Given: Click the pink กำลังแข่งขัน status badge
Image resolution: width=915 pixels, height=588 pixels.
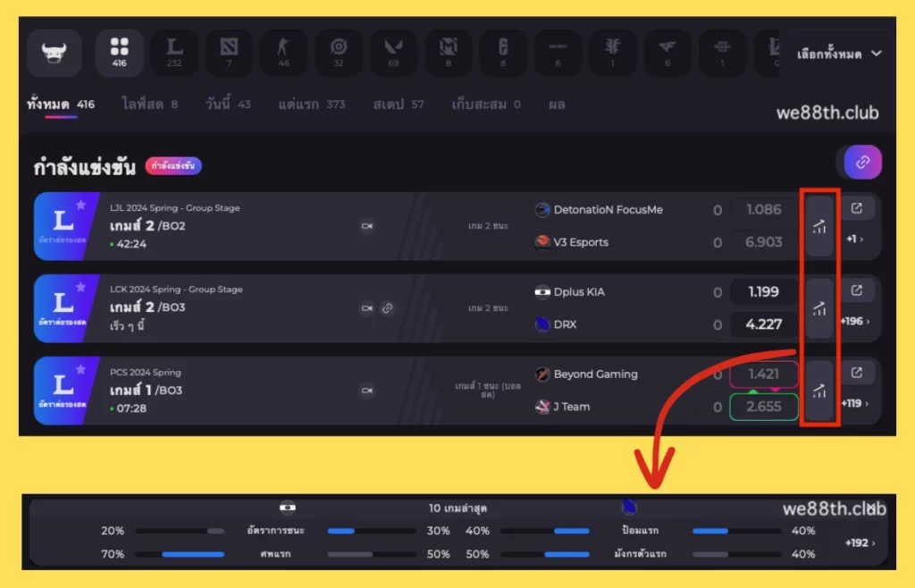Looking at the screenshot, I should [x=173, y=165].
